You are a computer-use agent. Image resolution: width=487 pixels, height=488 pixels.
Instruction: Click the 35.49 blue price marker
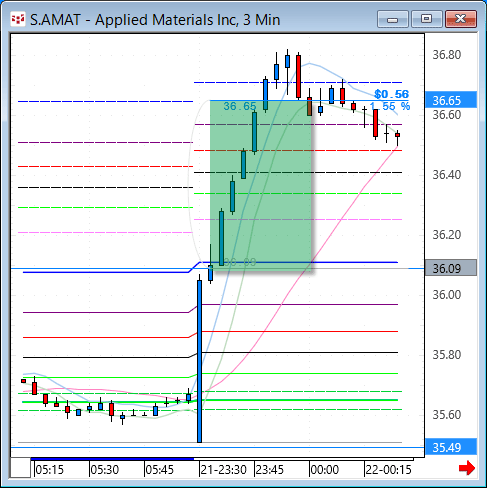(x=450, y=447)
